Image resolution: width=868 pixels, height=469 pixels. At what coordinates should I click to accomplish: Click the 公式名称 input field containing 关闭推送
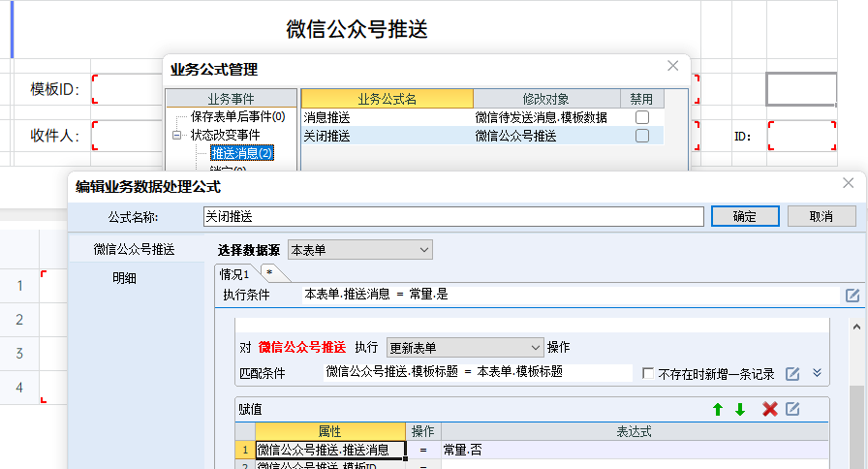click(453, 216)
